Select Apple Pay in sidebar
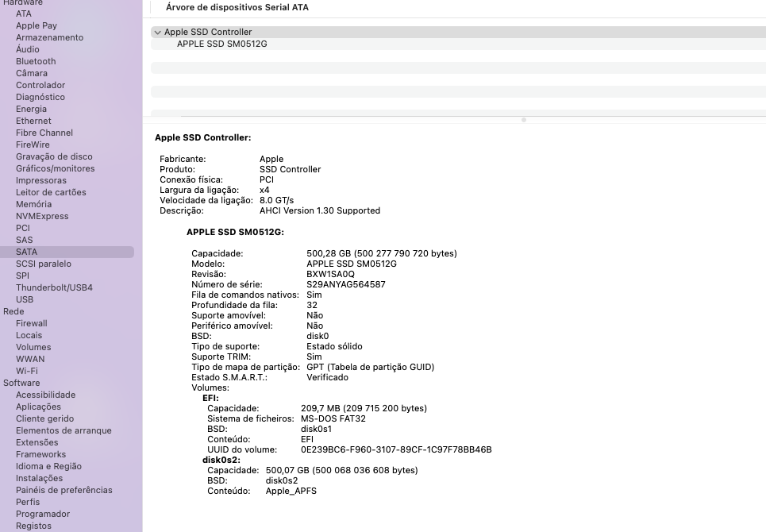The width and height of the screenshot is (766, 532). [x=37, y=25]
